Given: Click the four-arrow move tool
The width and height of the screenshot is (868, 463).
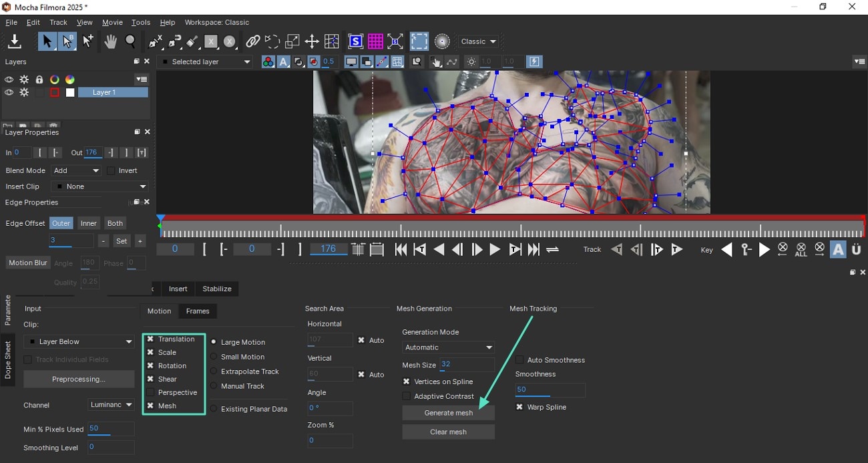Looking at the screenshot, I should (312, 41).
